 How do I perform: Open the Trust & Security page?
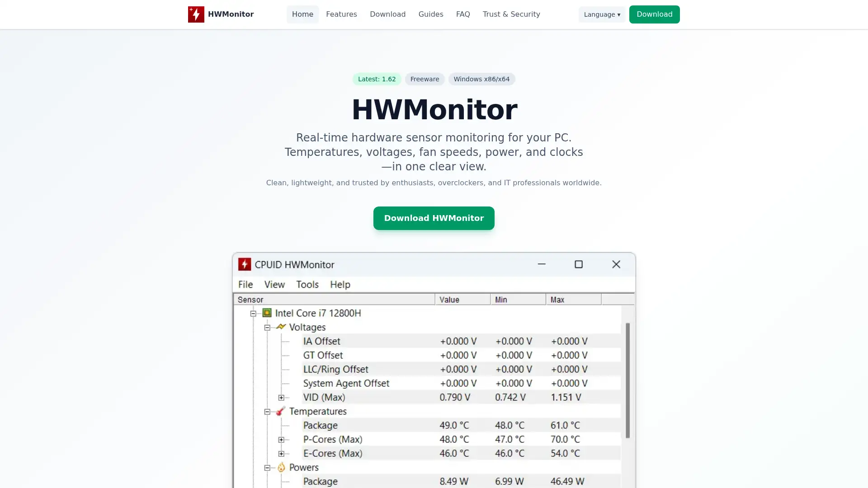(511, 14)
